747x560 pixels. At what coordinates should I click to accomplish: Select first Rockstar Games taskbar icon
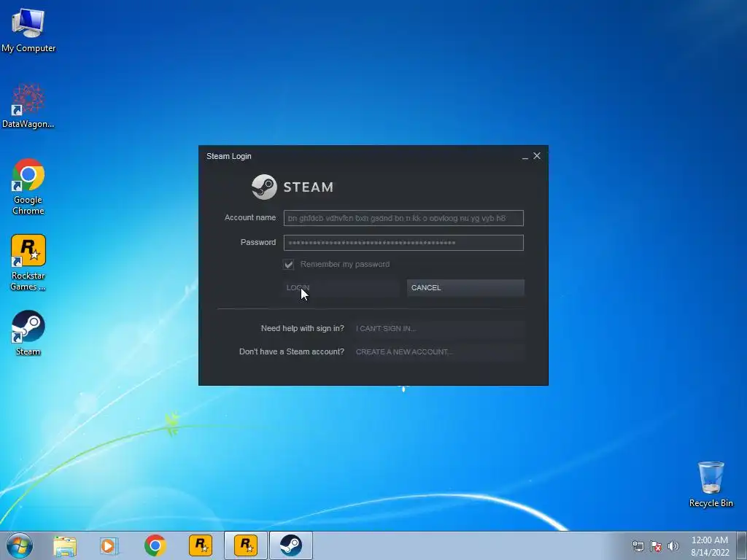click(201, 545)
